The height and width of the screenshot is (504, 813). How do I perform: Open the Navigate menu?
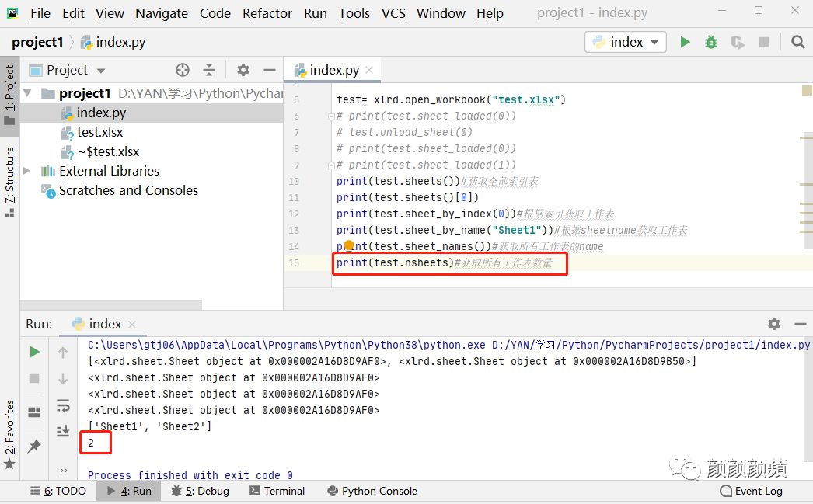coord(161,13)
